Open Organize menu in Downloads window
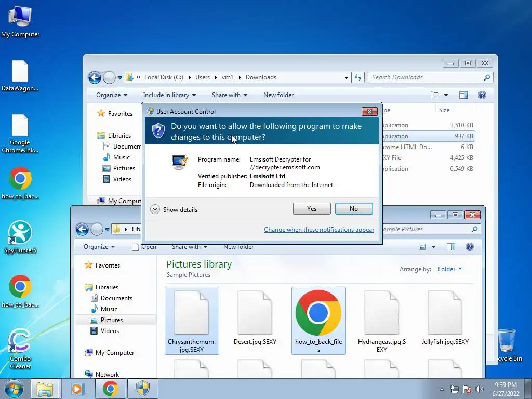The width and height of the screenshot is (532, 399). [x=112, y=96]
